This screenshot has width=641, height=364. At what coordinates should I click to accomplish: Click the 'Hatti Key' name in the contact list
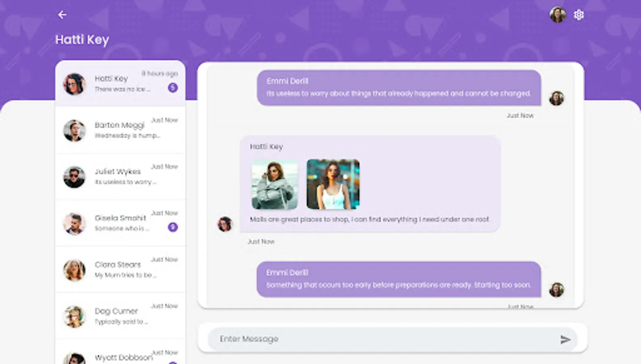click(x=111, y=78)
